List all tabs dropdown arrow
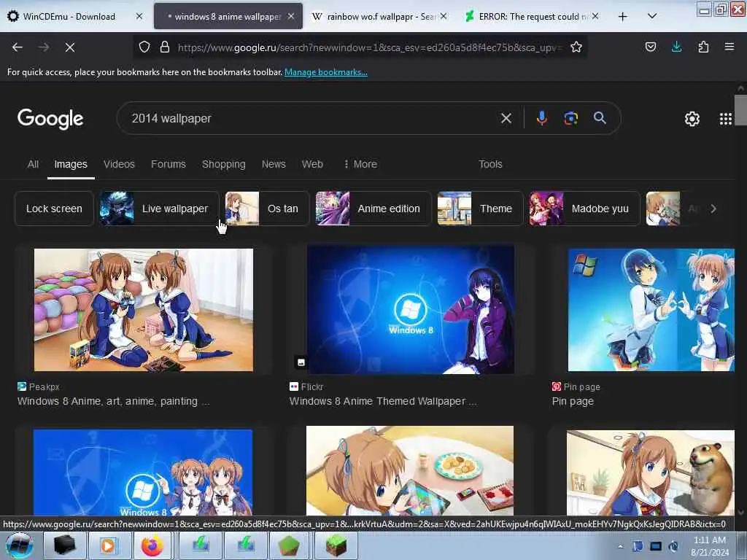The width and height of the screenshot is (747, 560). [x=652, y=16]
